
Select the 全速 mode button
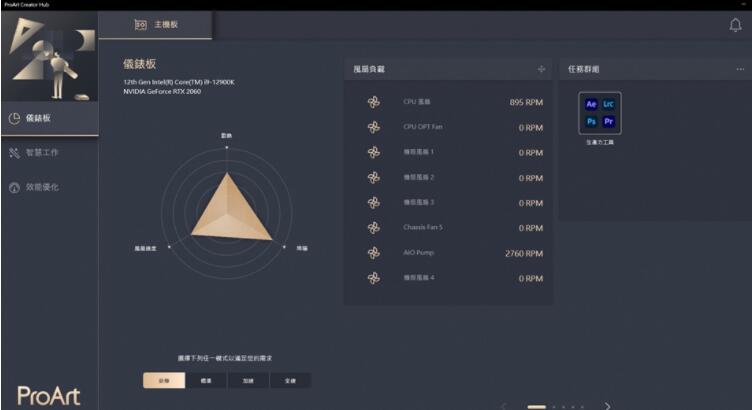[290, 381]
